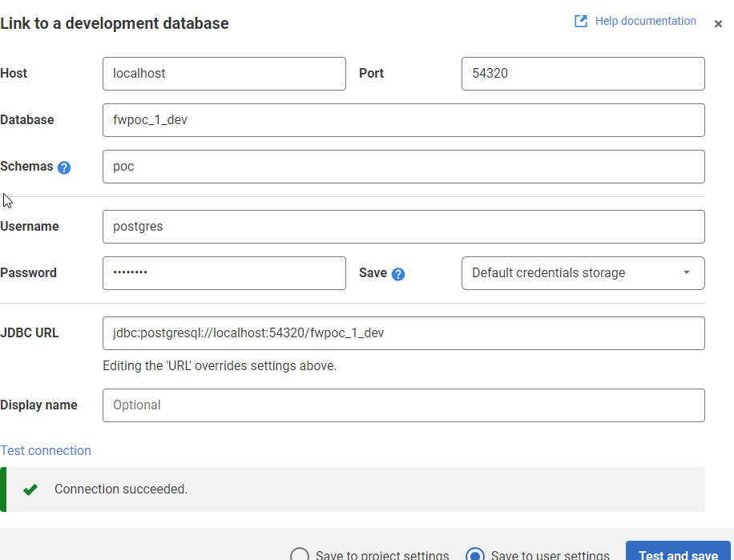Edit the Database field fwpoc_1_dev
This screenshot has width=734, height=560.
(403, 120)
